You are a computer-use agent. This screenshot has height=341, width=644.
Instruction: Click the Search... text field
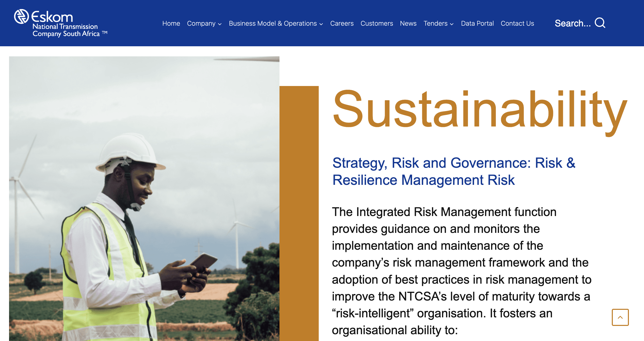point(573,23)
